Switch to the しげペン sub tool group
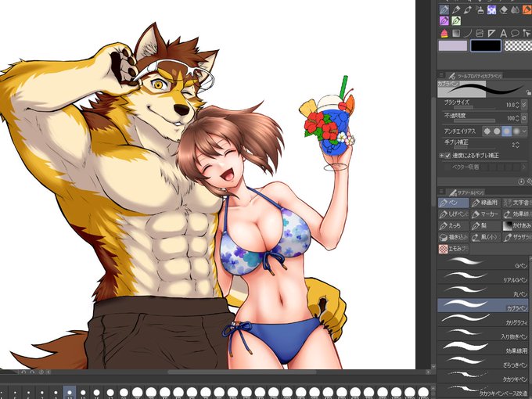 (454, 214)
